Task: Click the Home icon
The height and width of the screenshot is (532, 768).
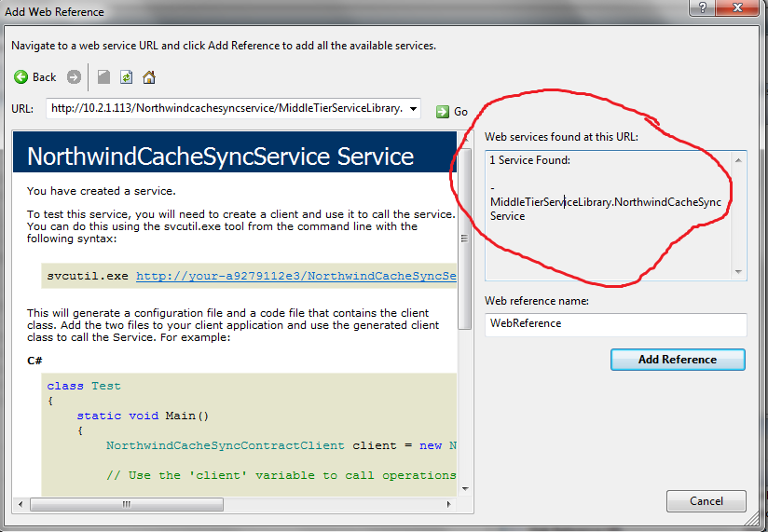Action: click(149, 76)
